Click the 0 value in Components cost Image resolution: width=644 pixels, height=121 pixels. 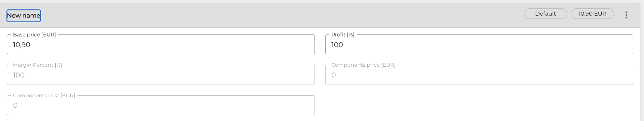click(15, 105)
